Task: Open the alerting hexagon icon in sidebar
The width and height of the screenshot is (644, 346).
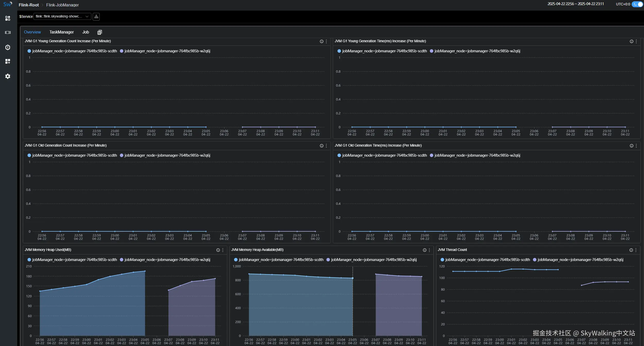Action: pos(8,47)
